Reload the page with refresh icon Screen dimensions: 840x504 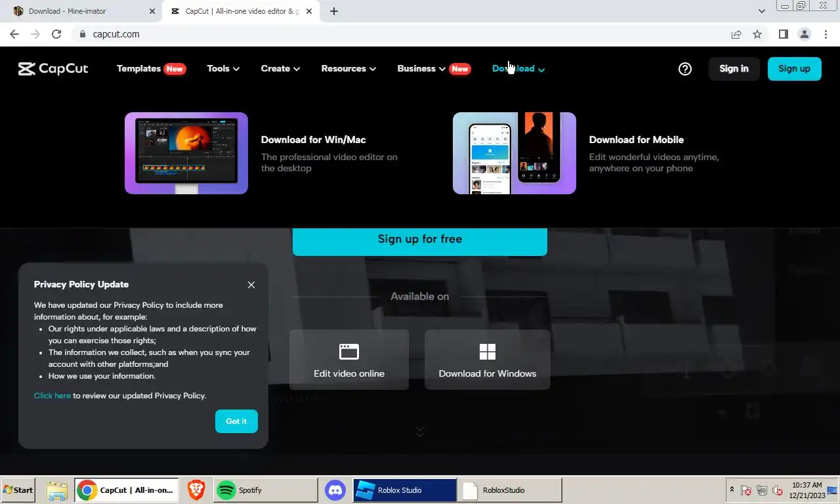tap(56, 34)
